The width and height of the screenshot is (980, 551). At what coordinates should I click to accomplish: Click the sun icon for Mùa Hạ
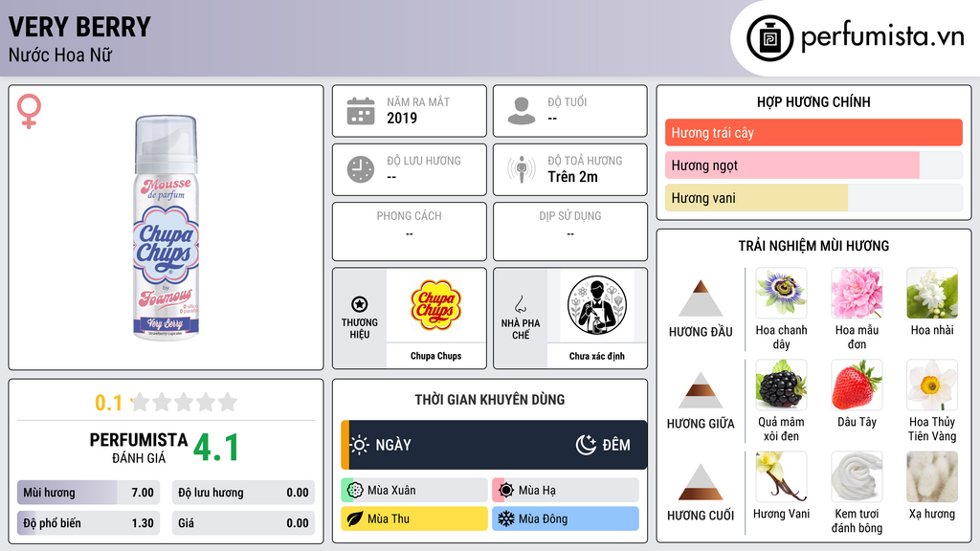coord(506,491)
